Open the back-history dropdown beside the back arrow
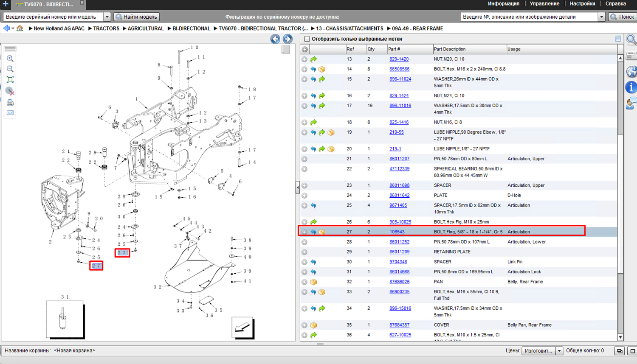This screenshot has width=637, height=364. click(x=13, y=28)
